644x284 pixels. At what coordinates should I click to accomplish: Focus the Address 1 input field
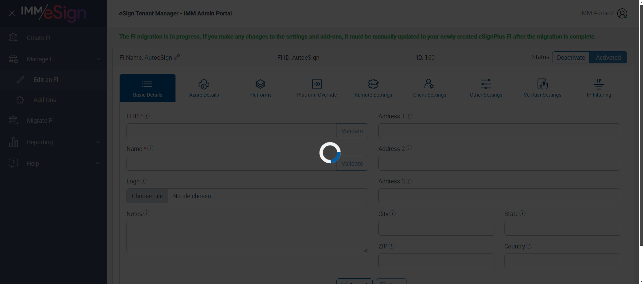[x=499, y=131]
